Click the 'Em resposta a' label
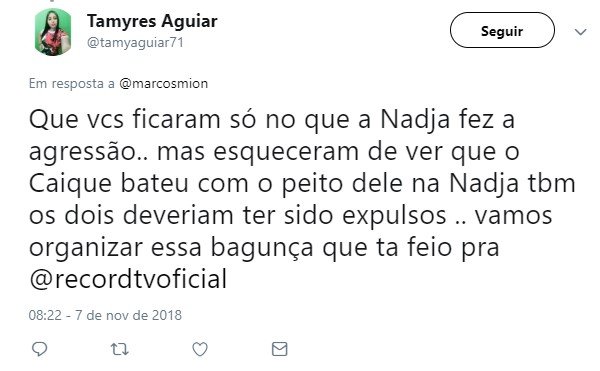The height and width of the screenshot is (371, 600). coord(72,83)
